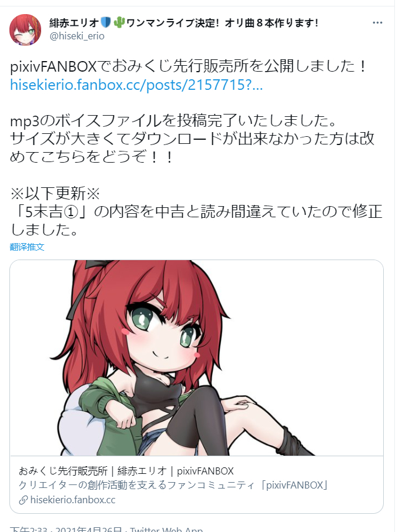Click the tweet's first line pixivFANBOXでおみくじ
The image size is (402, 532).
coord(189,66)
